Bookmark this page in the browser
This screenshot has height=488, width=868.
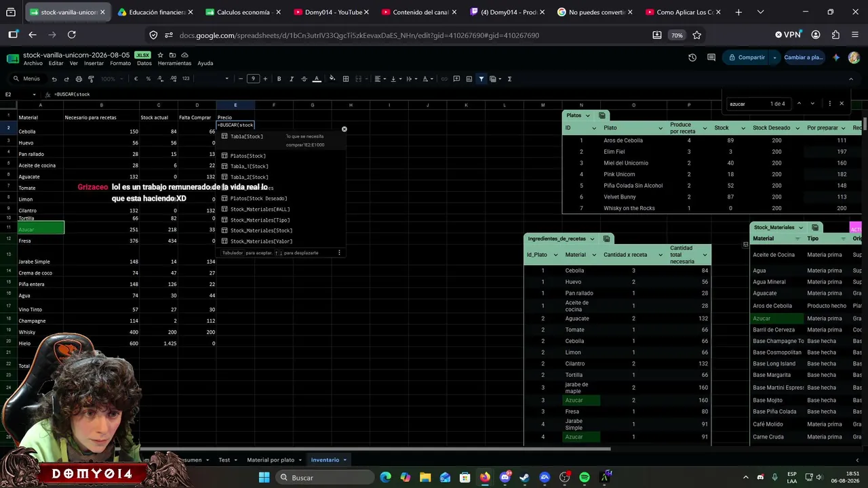pyautogui.click(x=696, y=35)
